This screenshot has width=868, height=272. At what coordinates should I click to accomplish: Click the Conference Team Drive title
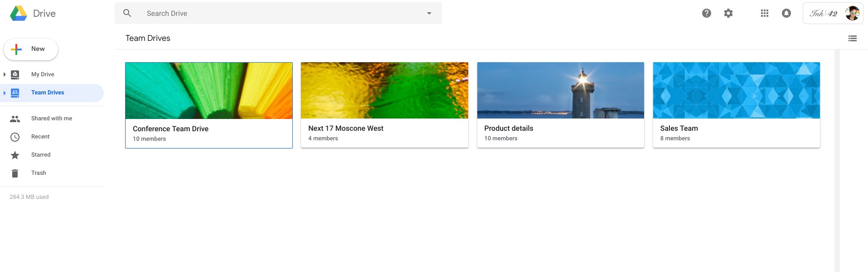(170, 129)
